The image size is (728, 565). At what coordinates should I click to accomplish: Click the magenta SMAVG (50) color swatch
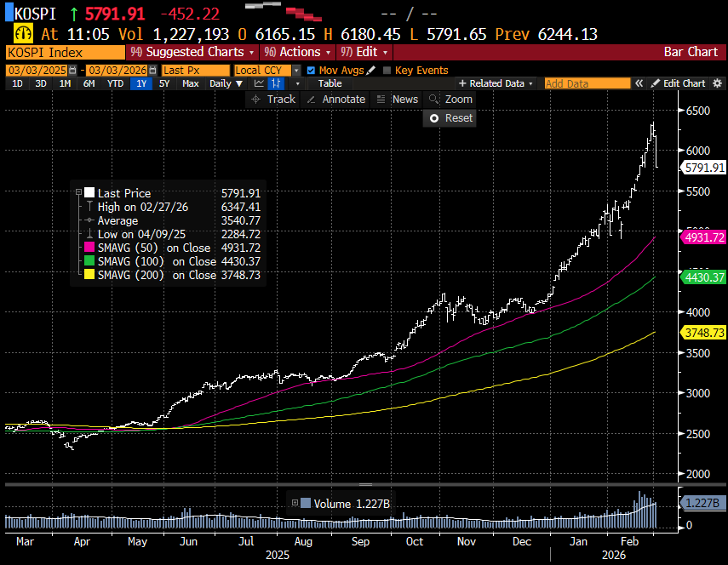pyautogui.click(x=89, y=248)
